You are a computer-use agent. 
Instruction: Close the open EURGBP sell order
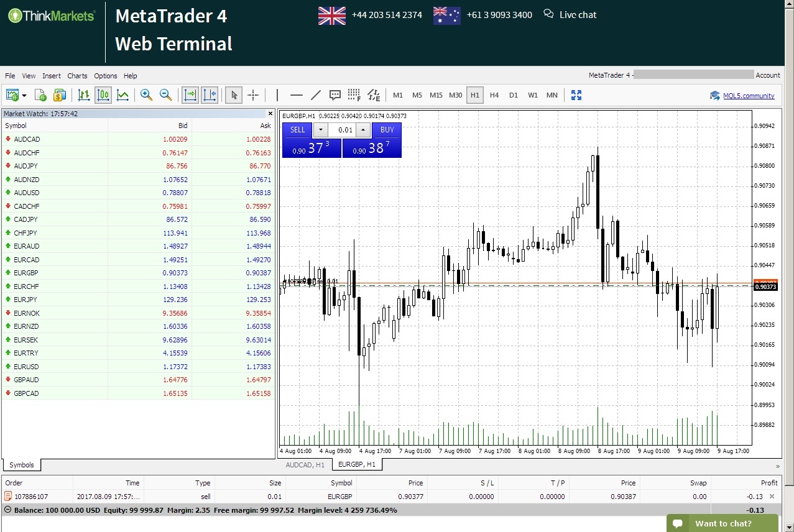[x=772, y=496]
